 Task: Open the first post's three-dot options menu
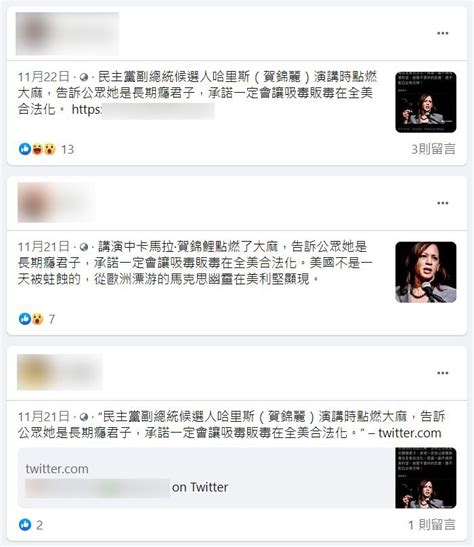(x=442, y=33)
